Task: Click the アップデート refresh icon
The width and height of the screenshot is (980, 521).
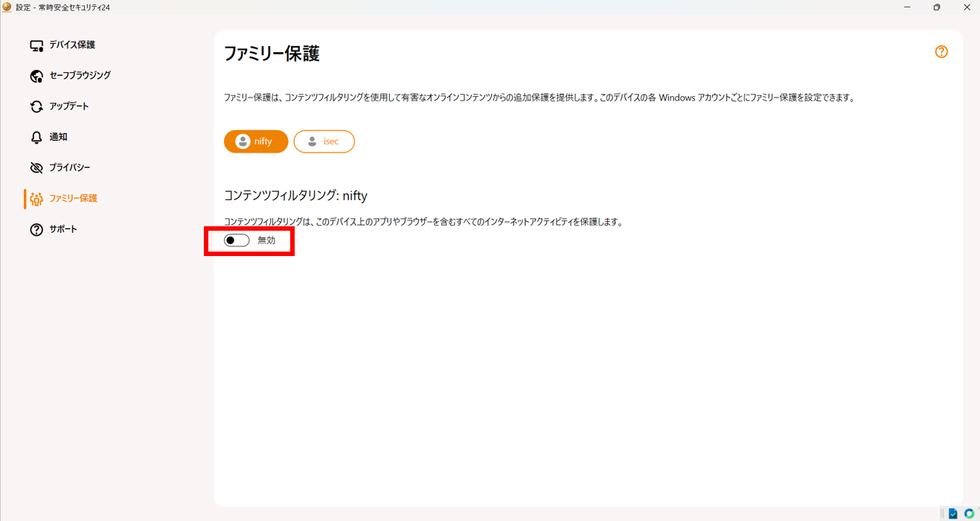Action: click(x=36, y=106)
